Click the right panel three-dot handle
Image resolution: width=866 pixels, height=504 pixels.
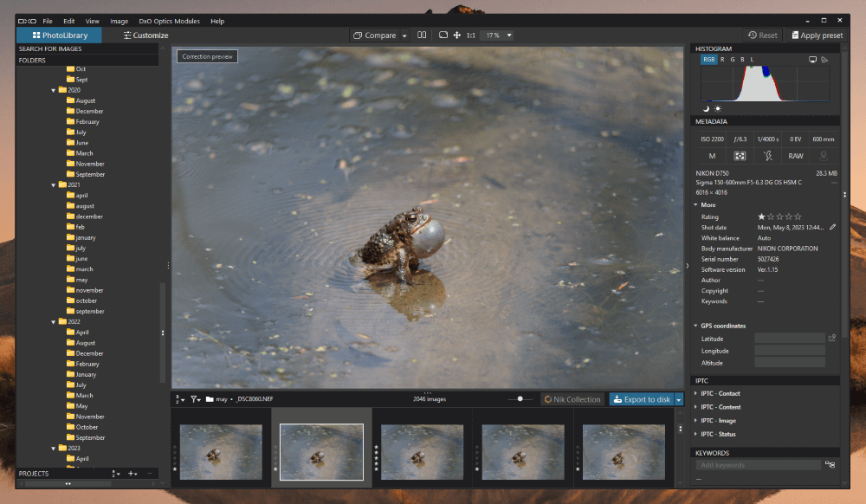pyautogui.click(x=844, y=194)
